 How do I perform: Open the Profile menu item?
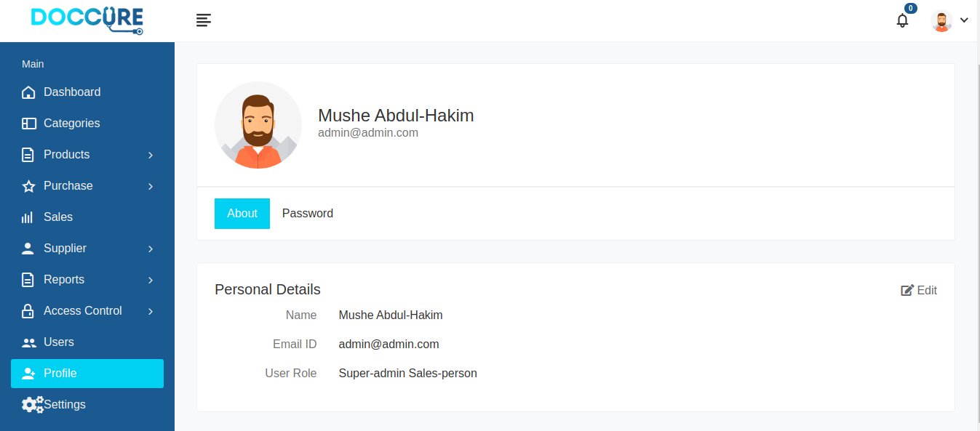point(87,374)
